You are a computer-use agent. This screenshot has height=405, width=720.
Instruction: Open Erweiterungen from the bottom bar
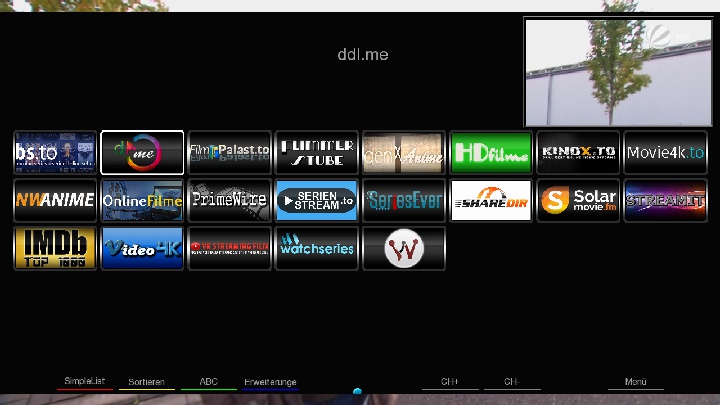coord(270,382)
